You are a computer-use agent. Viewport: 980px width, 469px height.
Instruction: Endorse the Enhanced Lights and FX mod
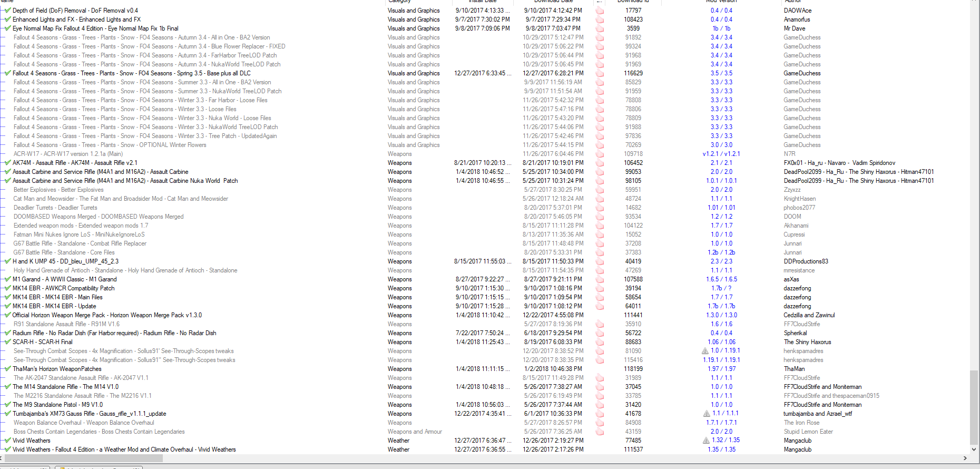click(x=600, y=19)
